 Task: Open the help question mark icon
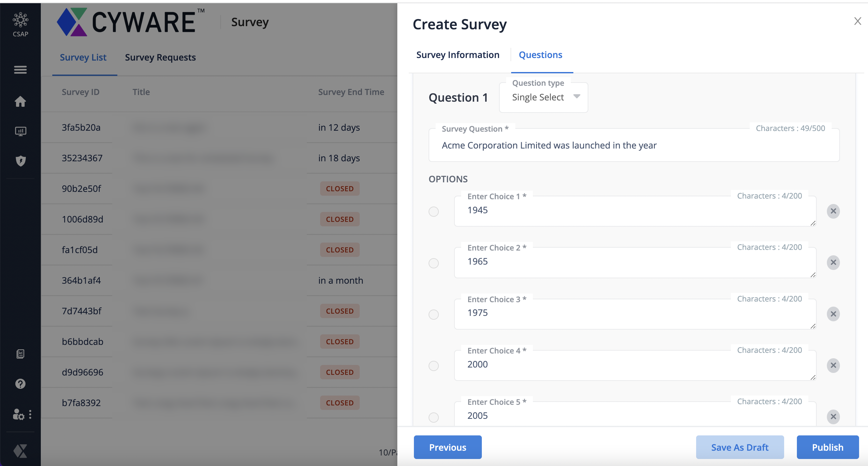pyautogui.click(x=20, y=384)
